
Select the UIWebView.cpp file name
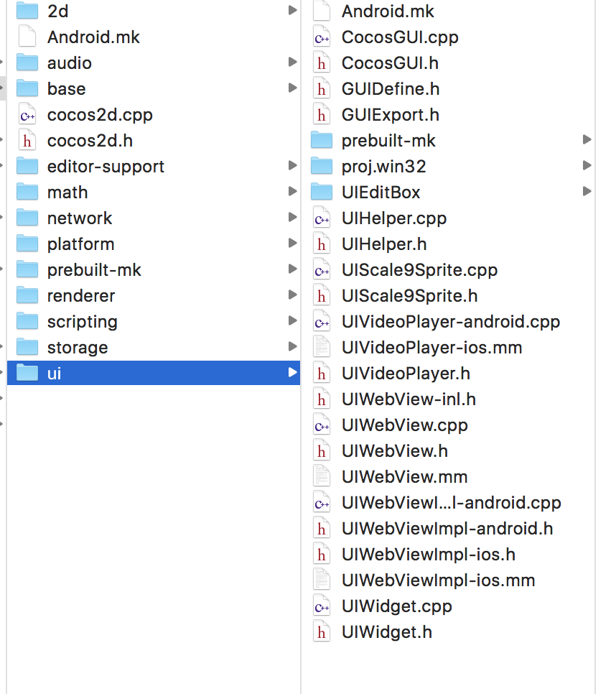point(405,425)
